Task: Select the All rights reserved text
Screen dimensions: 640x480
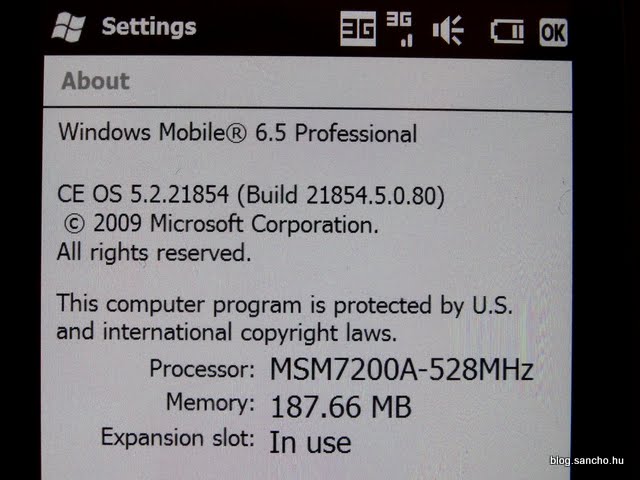Action: click(x=154, y=253)
